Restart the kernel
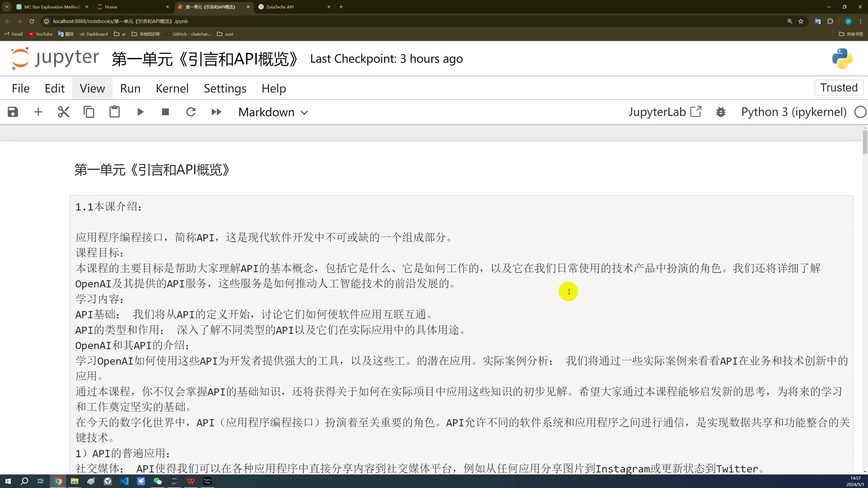Screen dimensions: 868x488 pyautogui.click(x=191, y=112)
